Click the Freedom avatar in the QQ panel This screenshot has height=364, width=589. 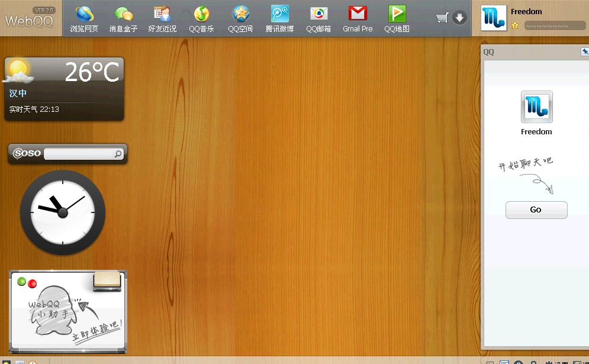coord(536,107)
